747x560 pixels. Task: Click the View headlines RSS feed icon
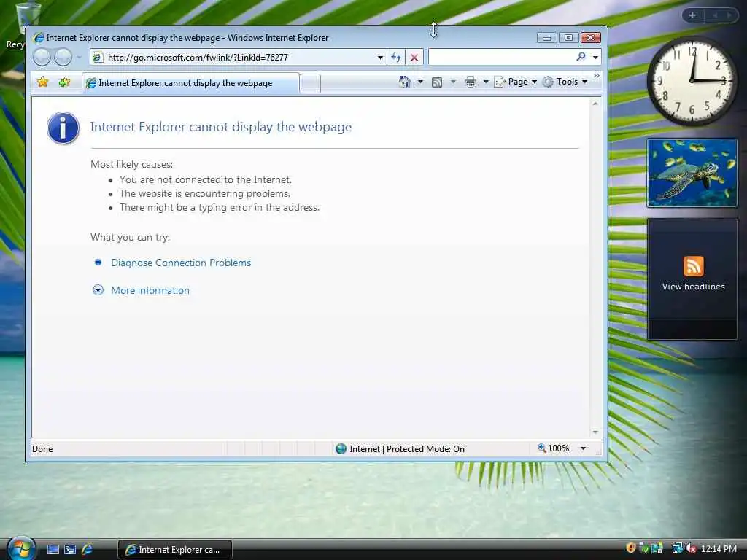click(x=693, y=265)
